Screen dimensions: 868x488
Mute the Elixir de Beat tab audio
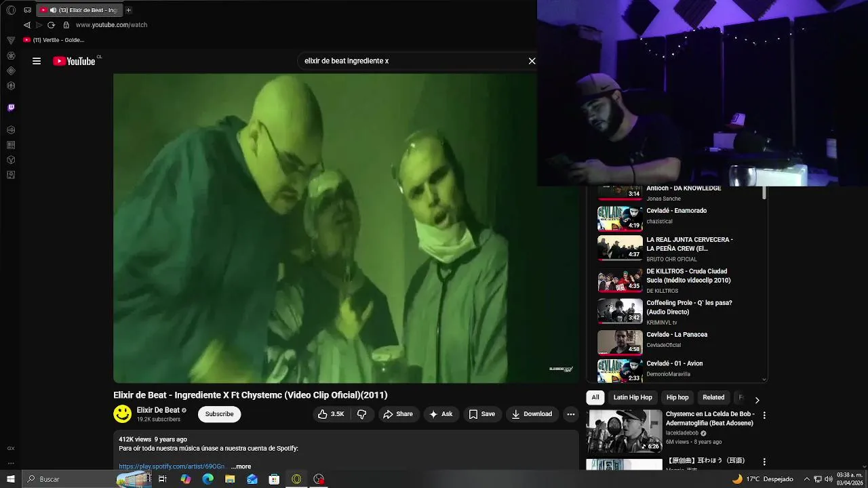[x=53, y=10]
